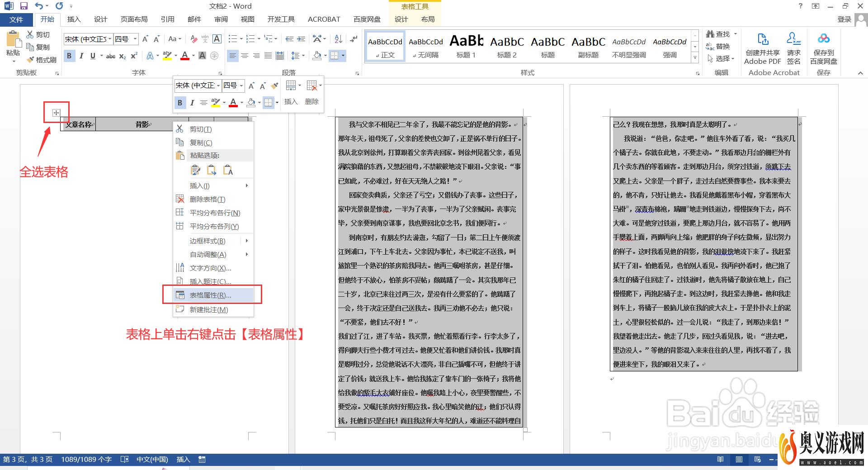Choose Table Properties (表格属性) from the context menu
The height and width of the screenshot is (470, 868).
[213, 295]
